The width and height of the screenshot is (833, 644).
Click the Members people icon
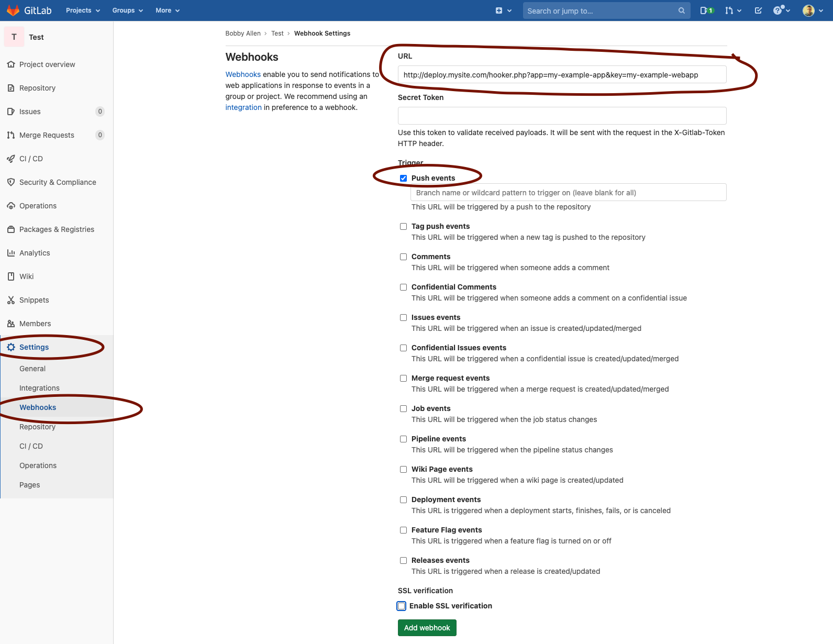pos(11,324)
